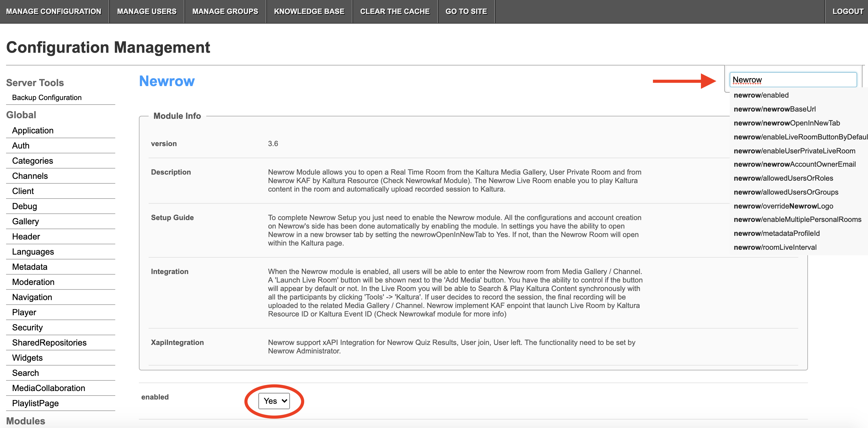Select newrow/enabled suggestion
Viewport: 868px width, 428px height.
point(761,95)
